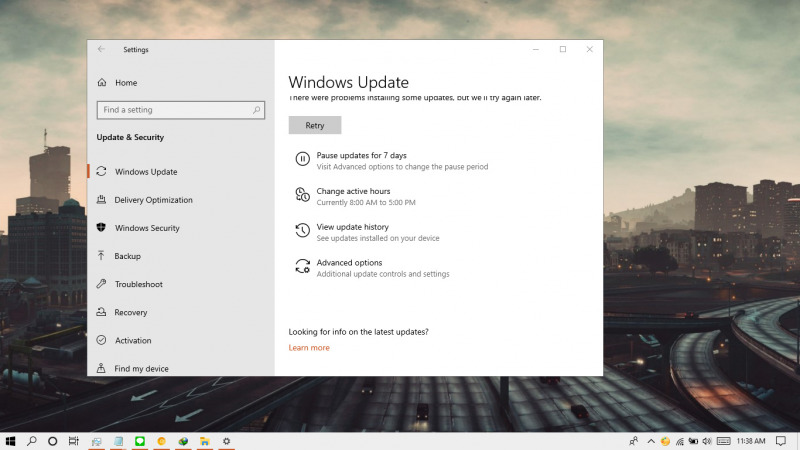
Task: Click the pause updates circle icon
Action: pos(302,159)
